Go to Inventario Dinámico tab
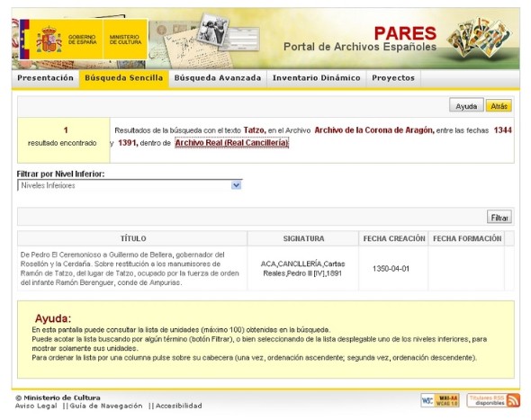This screenshot has height=420, width=531. pyautogui.click(x=317, y=78)
